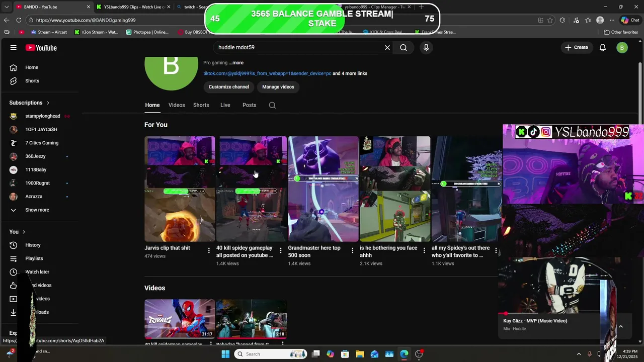Viewport: 644px width, 362px height.
Task: Open the 2:10 video thumbnail
Action: pyautogui.click(x=252, y=319)
